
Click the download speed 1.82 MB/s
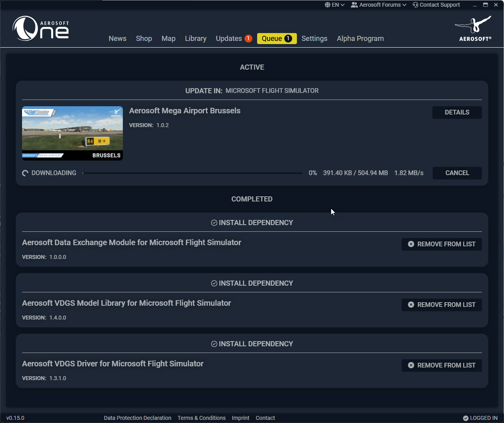[x=409, y=173]
